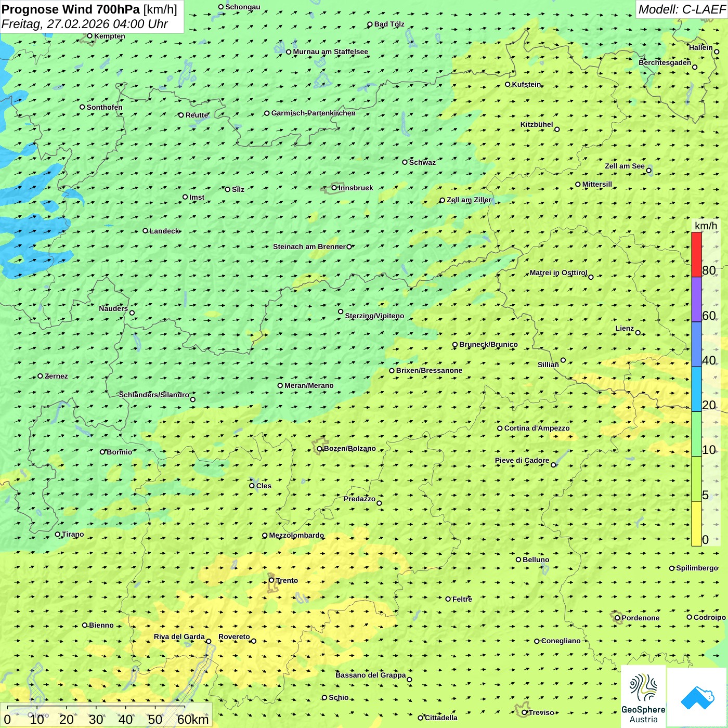Click the 'Zell am Ziller' map label
The image size is (728, 728).
click(469, 200)
